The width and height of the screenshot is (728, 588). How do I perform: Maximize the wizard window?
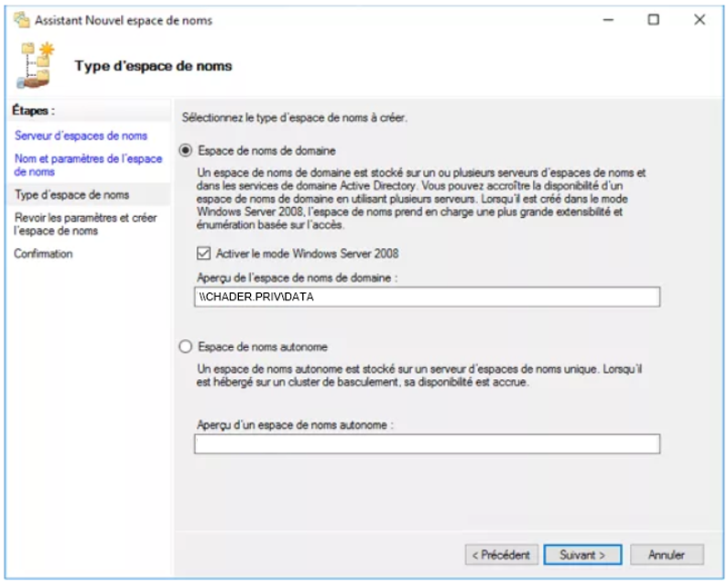653,20
